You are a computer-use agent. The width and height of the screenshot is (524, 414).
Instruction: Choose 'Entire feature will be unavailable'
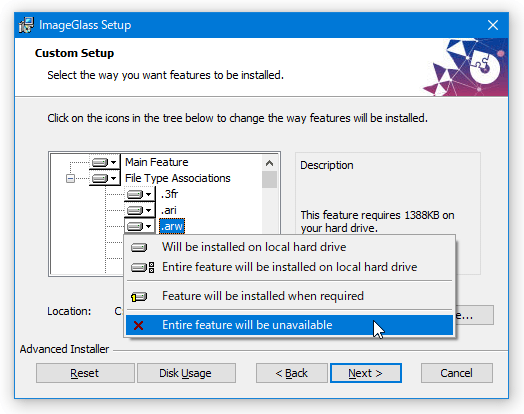point(289,325)
